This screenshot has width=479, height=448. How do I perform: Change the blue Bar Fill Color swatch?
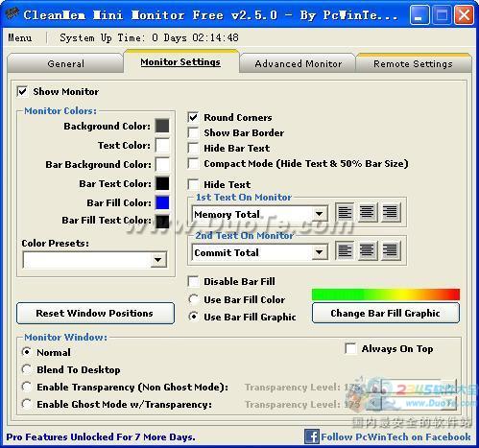click(162, 202)
